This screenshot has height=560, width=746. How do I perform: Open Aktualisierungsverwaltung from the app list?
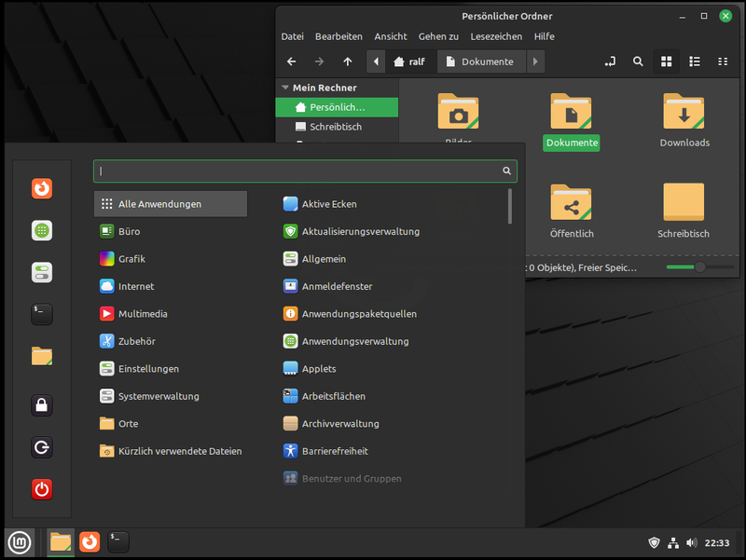click(363, 231)
